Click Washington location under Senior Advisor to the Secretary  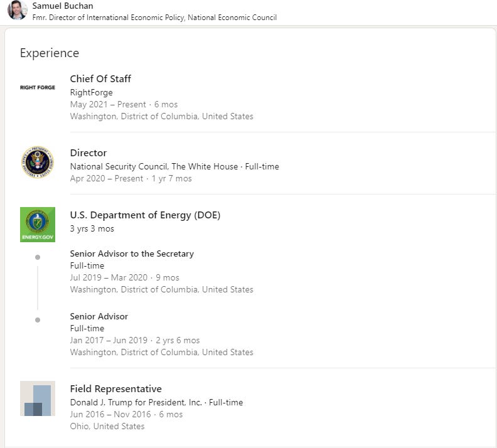pos(162,290)
